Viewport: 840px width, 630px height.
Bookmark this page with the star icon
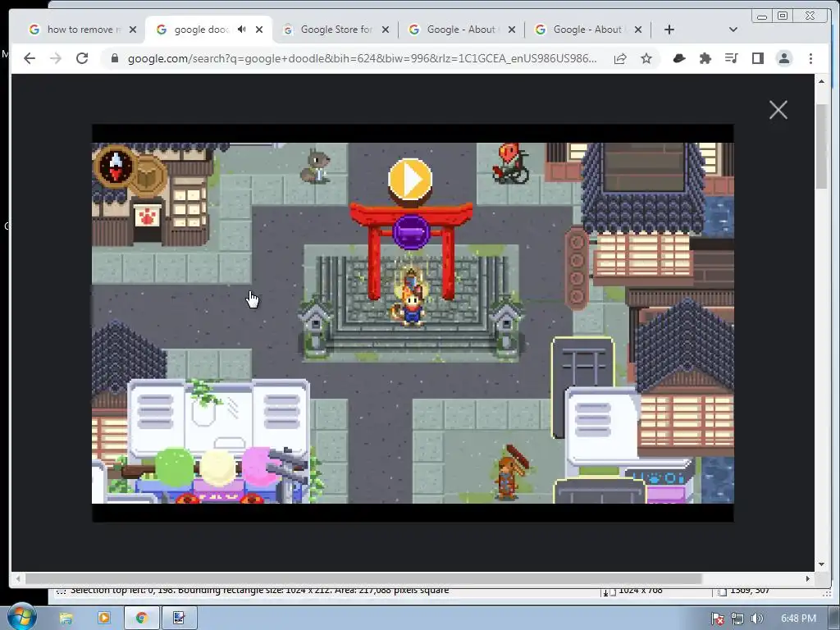point(646,58)
